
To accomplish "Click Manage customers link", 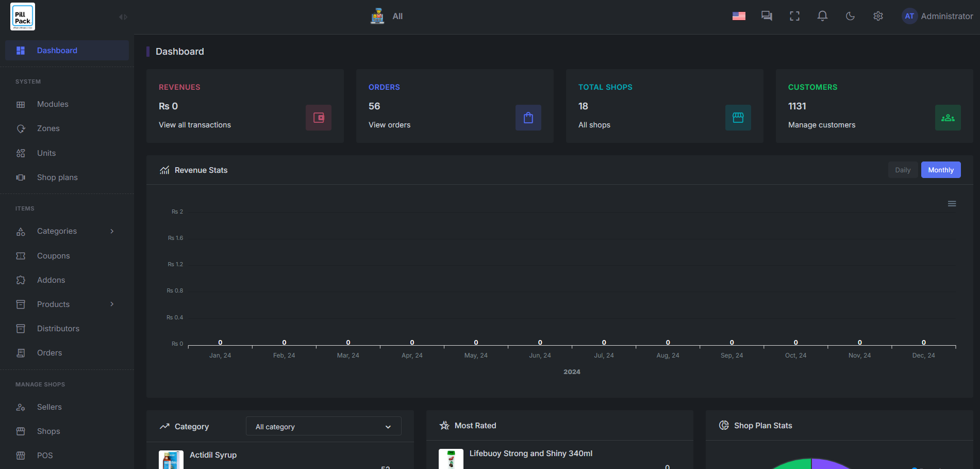I will click(x=821, y=125).
